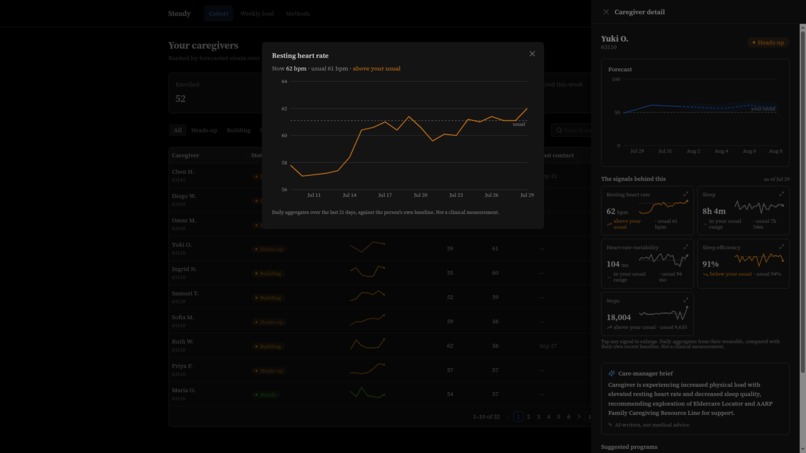Filter caregivers by Heads-up

pos(204,130)
